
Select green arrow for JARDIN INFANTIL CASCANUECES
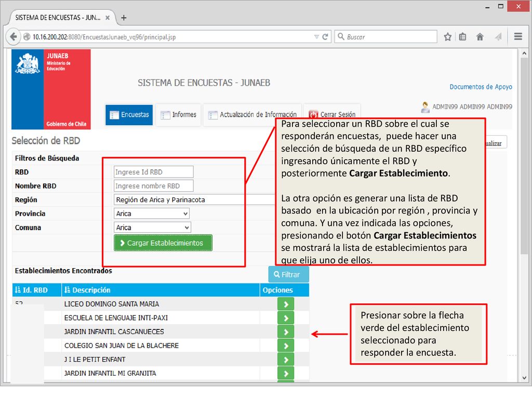(x=286, y=332)
